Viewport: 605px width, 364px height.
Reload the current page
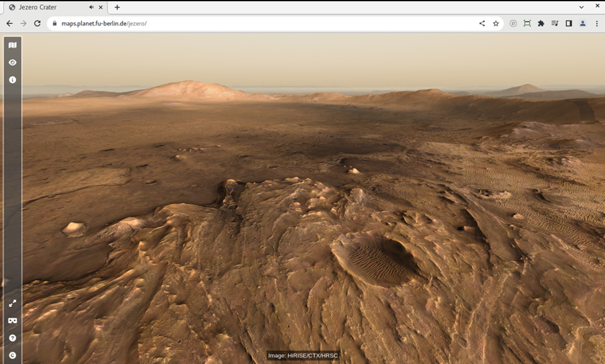click(x=37, y=24)
